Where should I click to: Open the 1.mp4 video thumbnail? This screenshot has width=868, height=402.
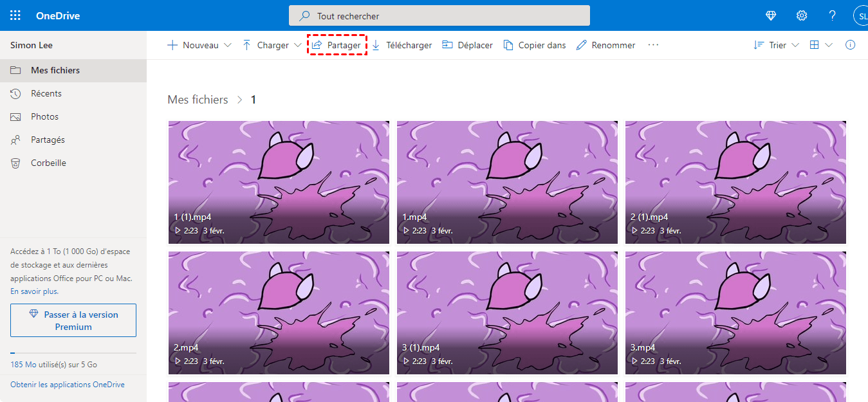tap(507, 182)
